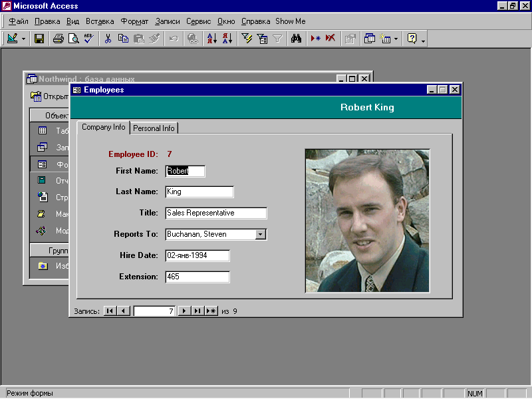Open the View button dropdown arrow
532x399 pixels.
pos(23,39)
